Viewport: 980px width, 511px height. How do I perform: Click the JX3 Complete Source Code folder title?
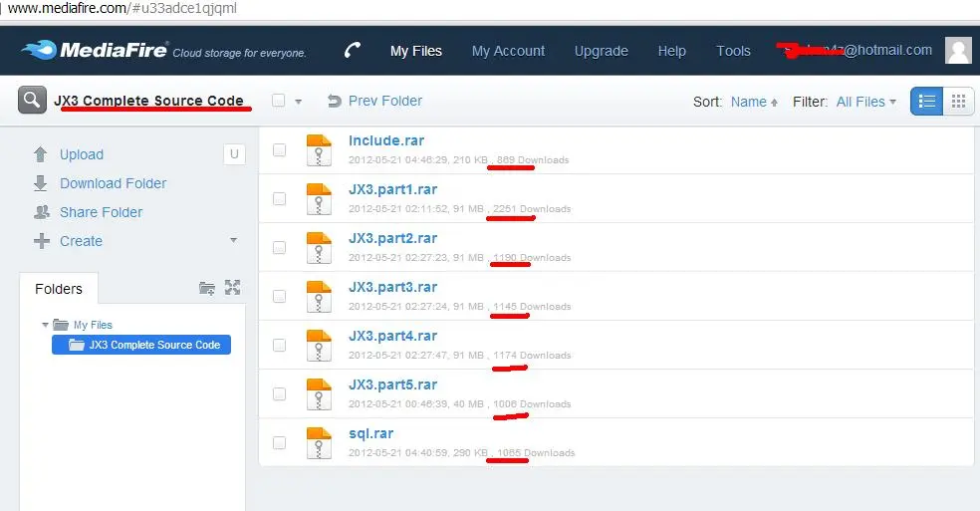148,101
